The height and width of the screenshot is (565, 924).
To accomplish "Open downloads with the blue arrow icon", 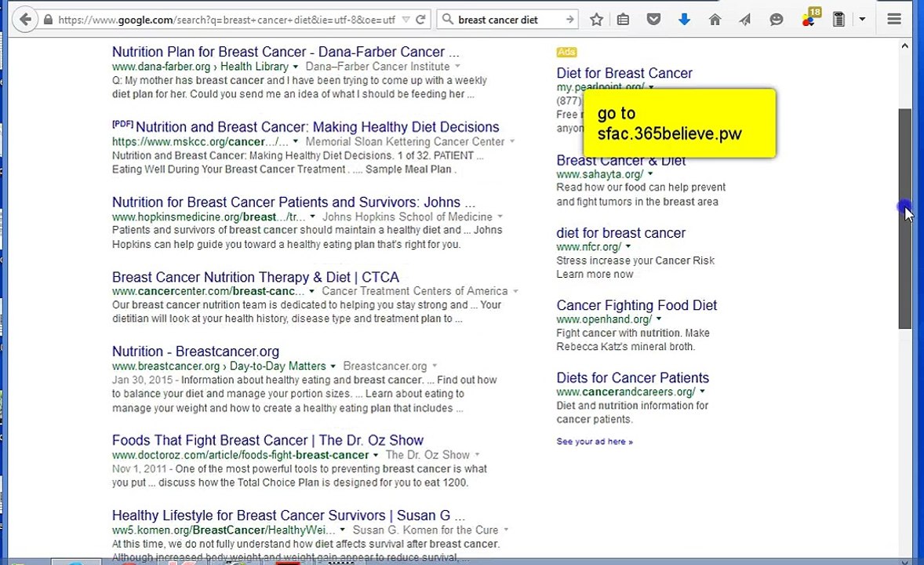I will pyautogui.click(x=684, y=20).
